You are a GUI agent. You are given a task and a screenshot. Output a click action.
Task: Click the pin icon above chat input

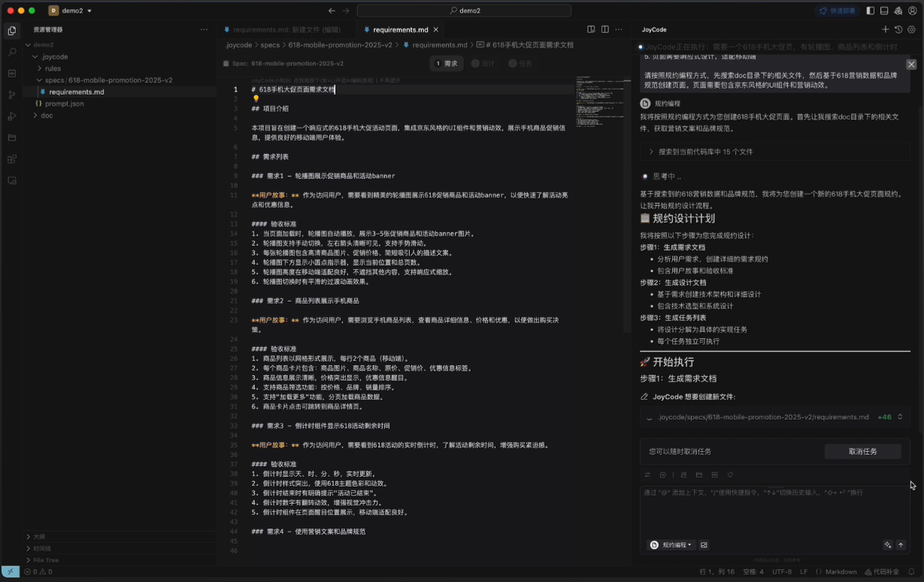[x=730, y=475]
